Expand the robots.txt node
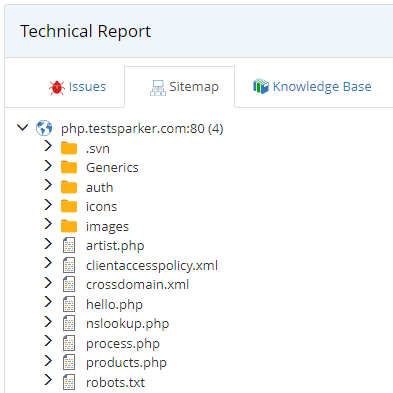 pyautogui.click(x=48, y=380)
